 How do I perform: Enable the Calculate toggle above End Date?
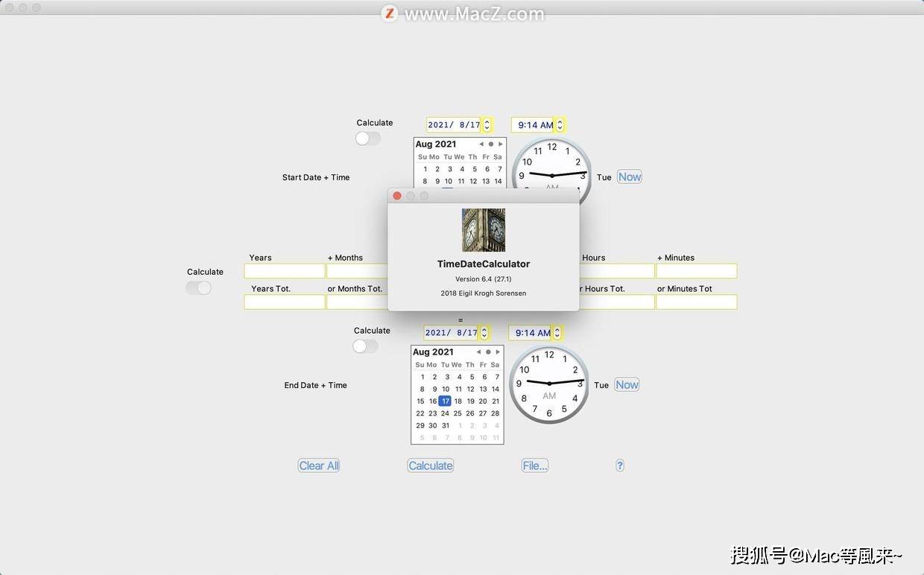365,346
